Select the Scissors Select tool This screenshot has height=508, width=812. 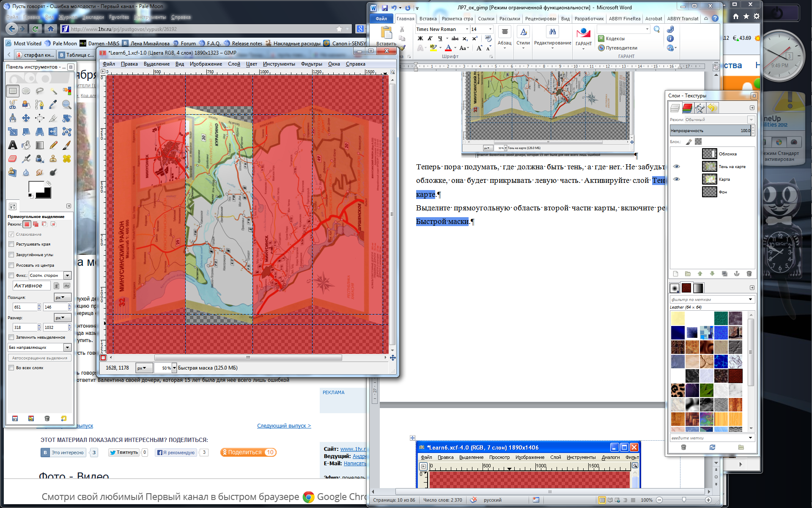tap(13, 105)
